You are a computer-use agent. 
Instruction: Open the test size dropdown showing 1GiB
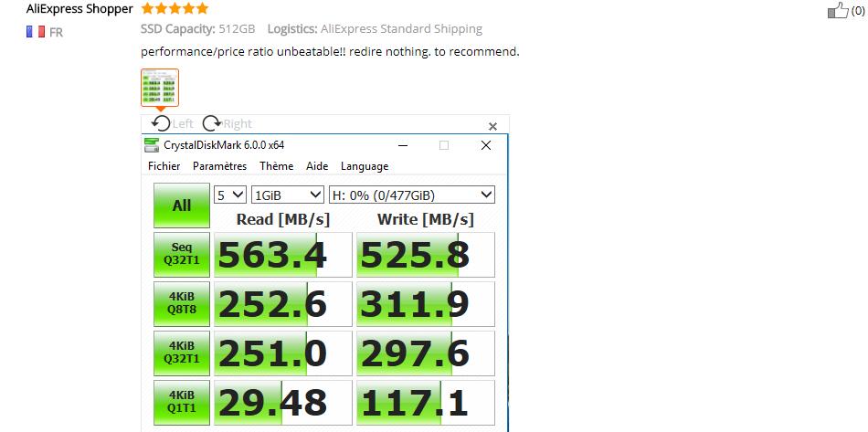287,195
